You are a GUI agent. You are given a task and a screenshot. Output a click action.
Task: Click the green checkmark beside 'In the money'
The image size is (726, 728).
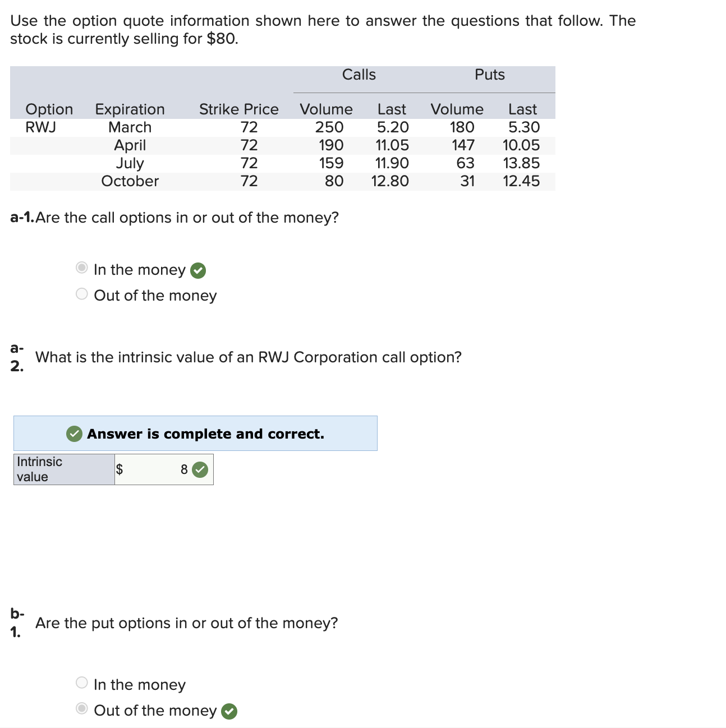[199, 270]
